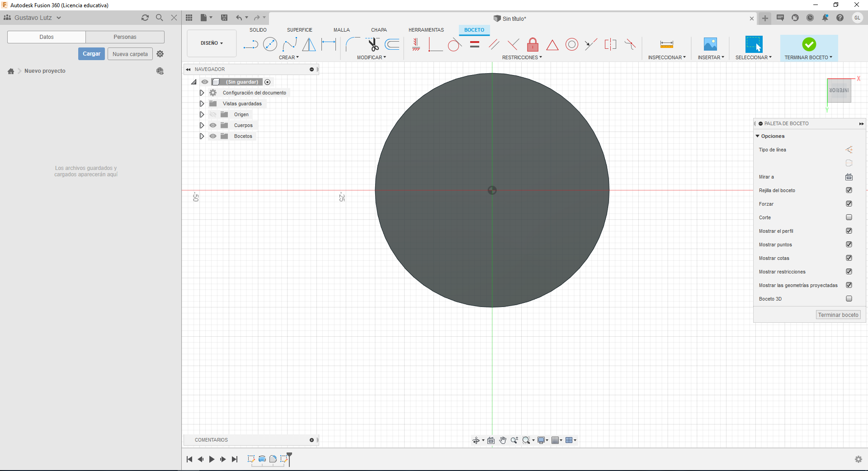Viewport: 868px width, 471px height.
Task: Click the Measure ruler icon
Action: point(667,44)
